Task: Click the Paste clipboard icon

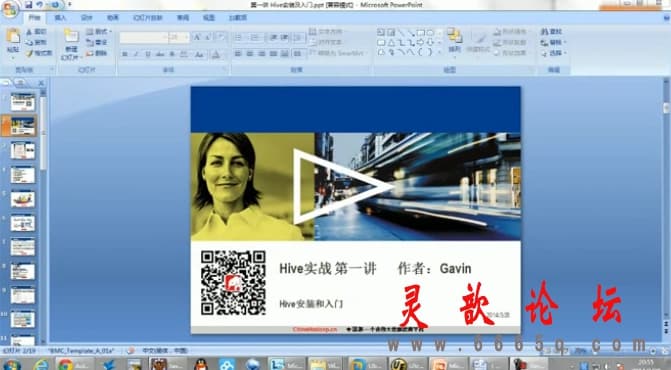Action: click(13, 36)
